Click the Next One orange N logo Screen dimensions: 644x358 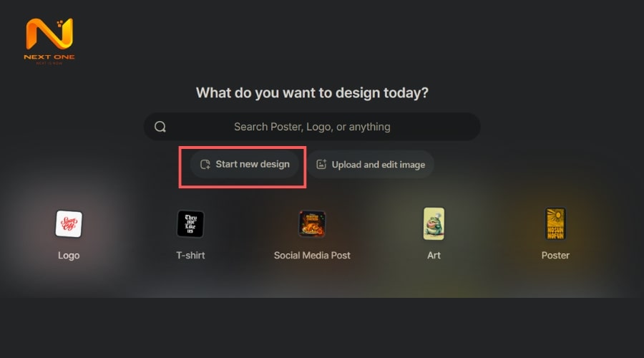(x=49, y=34)
